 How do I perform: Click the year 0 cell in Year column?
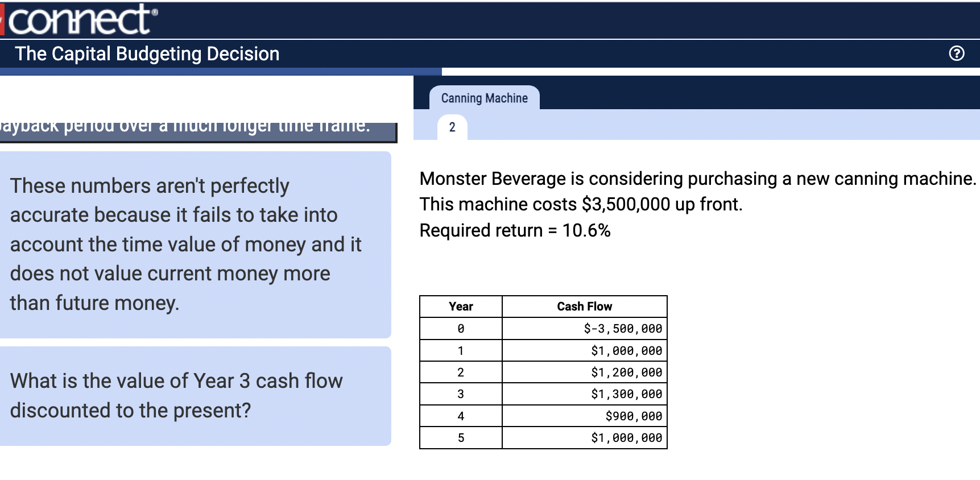tap(461, 329)
